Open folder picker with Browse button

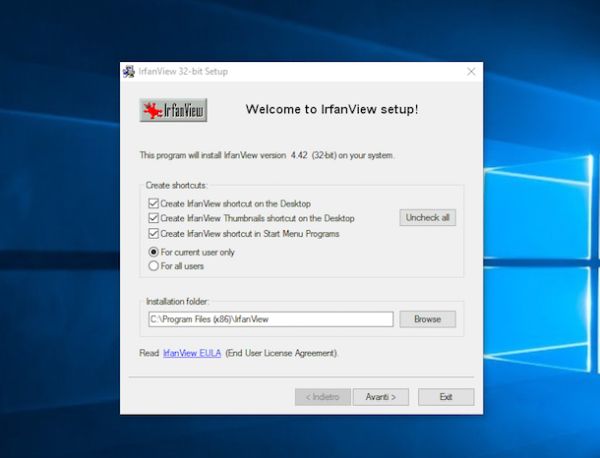click(x=427, y=319)
